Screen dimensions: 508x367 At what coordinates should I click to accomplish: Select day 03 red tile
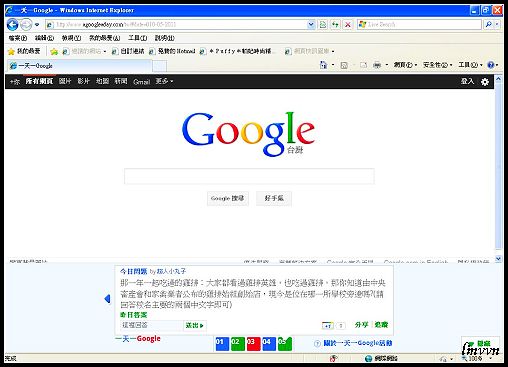[253, 344]
